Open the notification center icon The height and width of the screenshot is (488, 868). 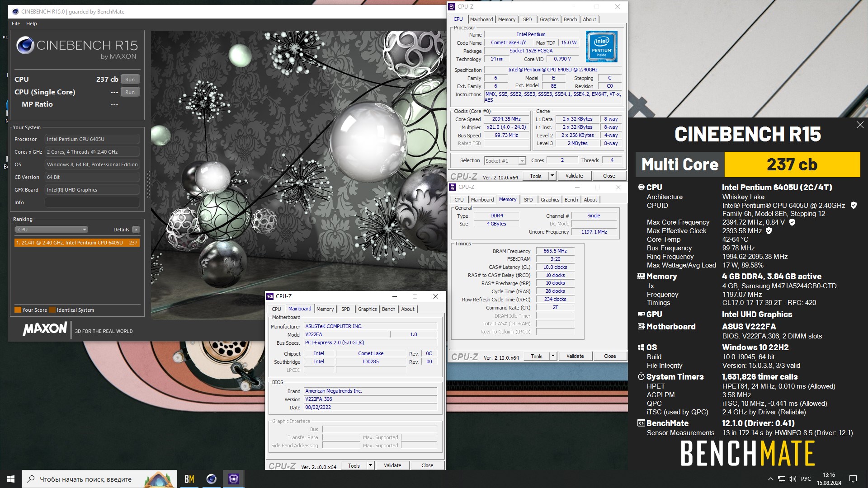coord(853,479)
